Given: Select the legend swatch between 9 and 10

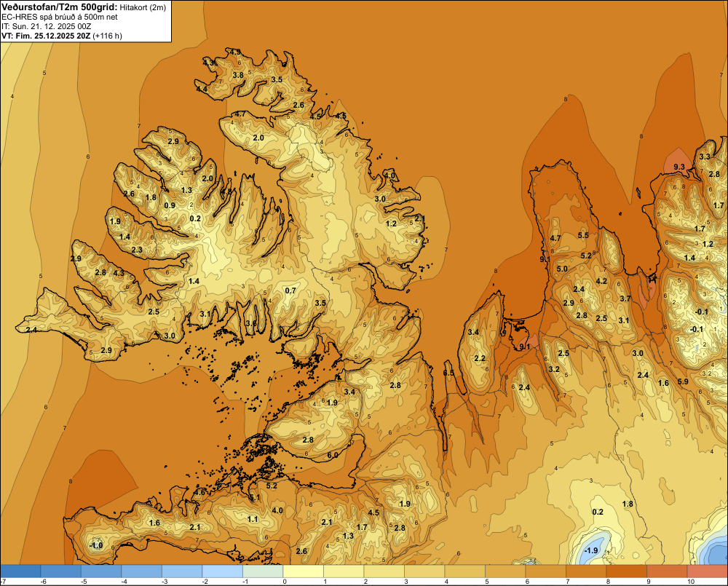Looking at the screenshot, I should tap(667, 571).
